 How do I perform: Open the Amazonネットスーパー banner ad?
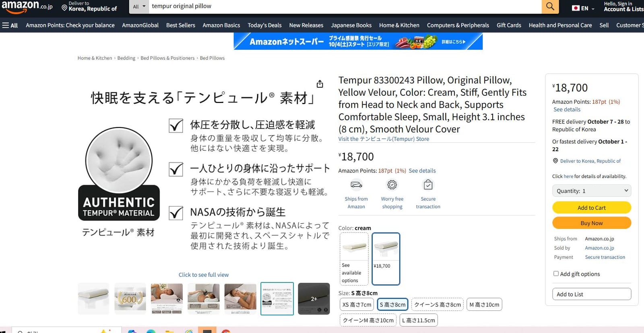pyautogui.click(x=358, y=41)
